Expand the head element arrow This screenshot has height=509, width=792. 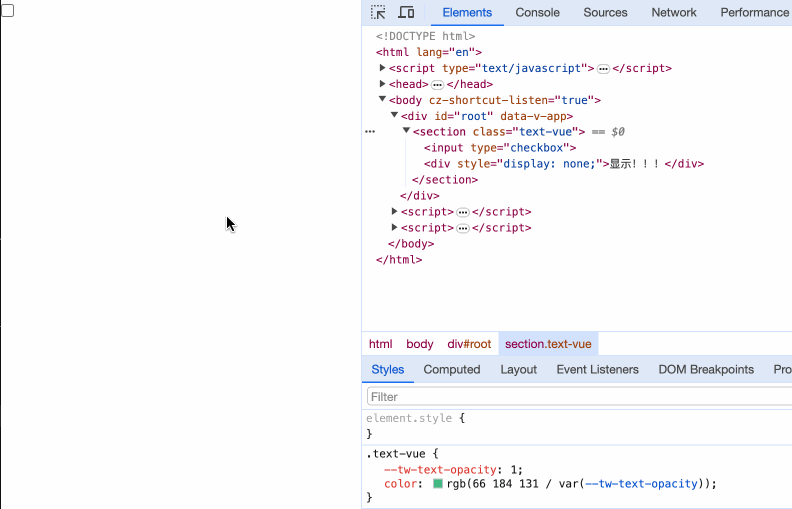click(382, 84)
